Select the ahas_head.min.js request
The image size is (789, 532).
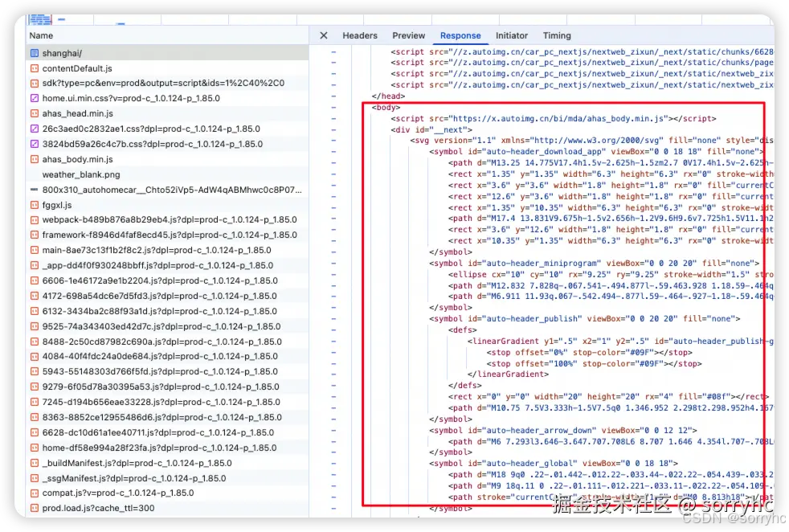click(168, 114)
